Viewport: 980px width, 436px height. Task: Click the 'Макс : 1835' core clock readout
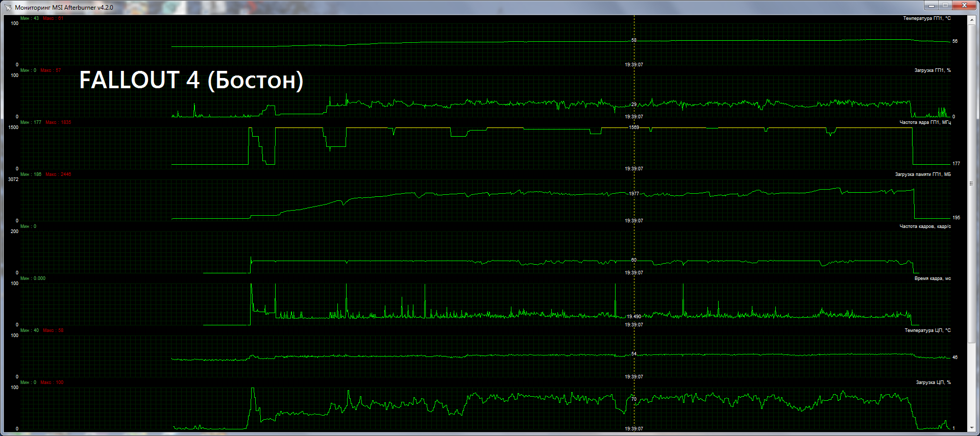(58, 122)
